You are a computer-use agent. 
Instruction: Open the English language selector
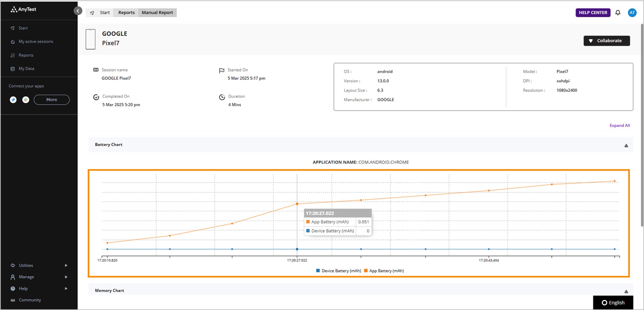(x=613, y=303)
